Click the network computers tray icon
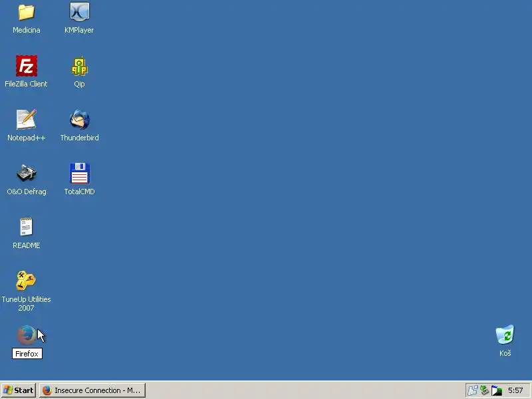The width and height of the screenshot is (532, 399). pyautogui.click(x=473, y=390)
